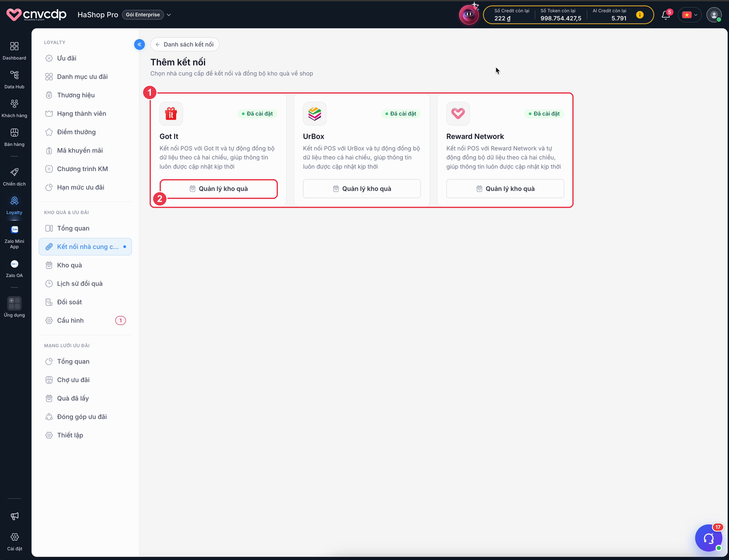Open user profile avatar
The height and width of the screenshot is (560, 729).
click(714, 15)
